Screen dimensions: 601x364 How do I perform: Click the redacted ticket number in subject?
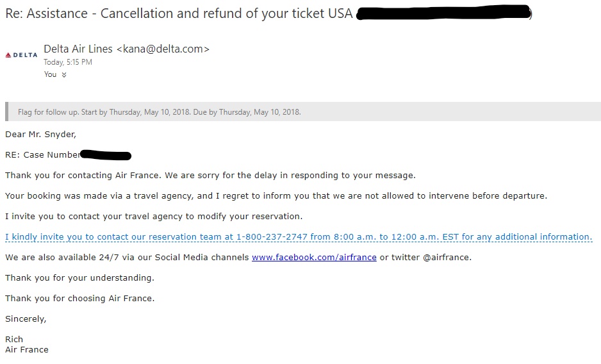[x=443, y=14]
